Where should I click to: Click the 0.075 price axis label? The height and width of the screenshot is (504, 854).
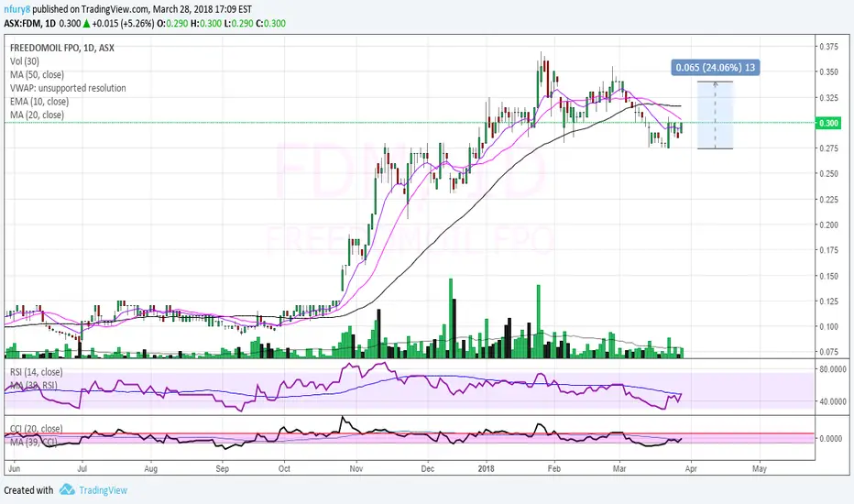point(829,352)
